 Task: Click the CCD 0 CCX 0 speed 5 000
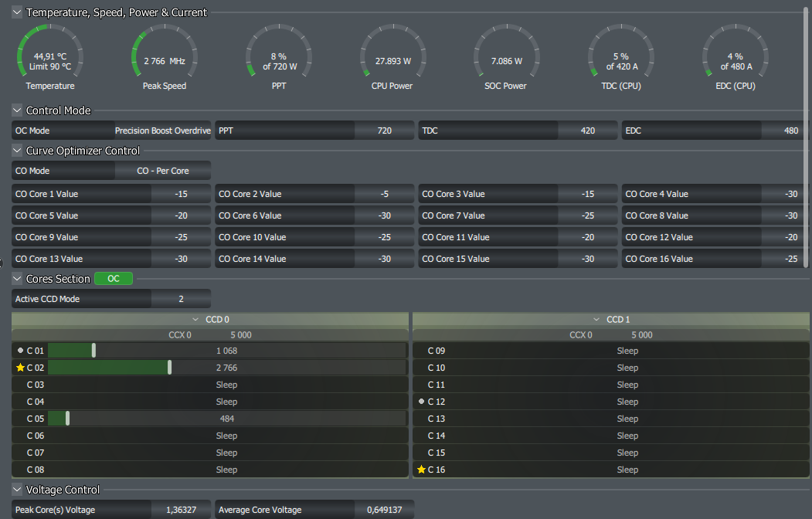click(241, 334)
